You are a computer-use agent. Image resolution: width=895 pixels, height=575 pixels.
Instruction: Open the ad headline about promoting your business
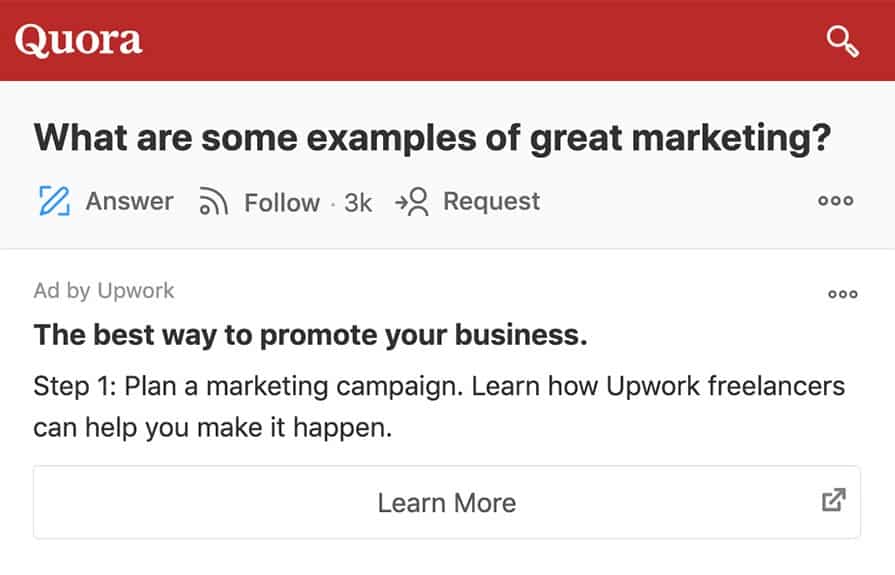coord(310,335)
